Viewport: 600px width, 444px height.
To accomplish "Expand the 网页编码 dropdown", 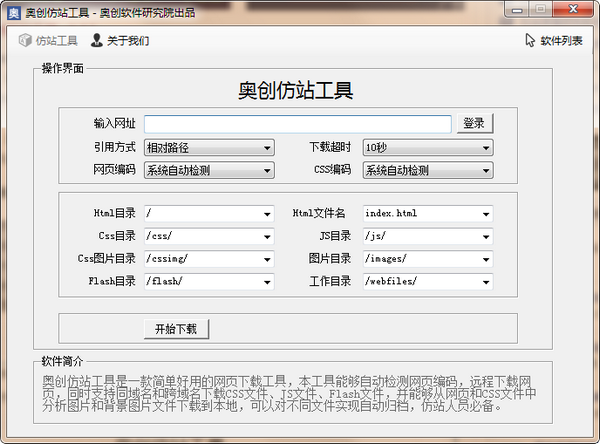I will coord(209,171).
